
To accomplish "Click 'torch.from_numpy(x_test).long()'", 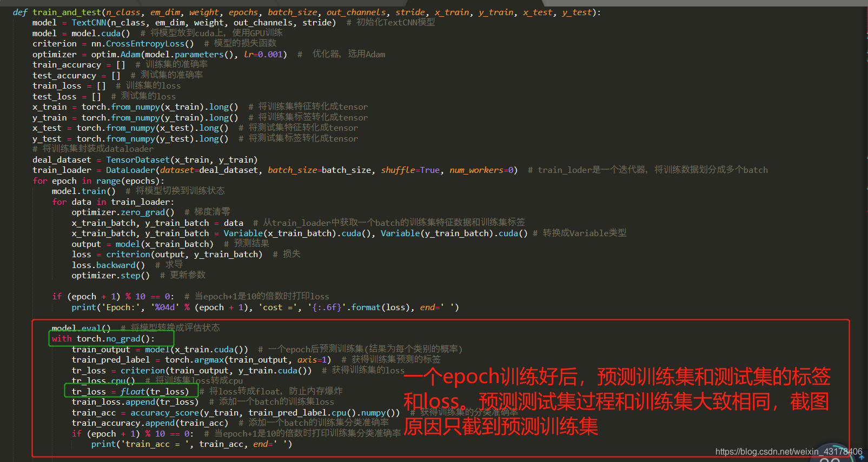I will 153,128.
